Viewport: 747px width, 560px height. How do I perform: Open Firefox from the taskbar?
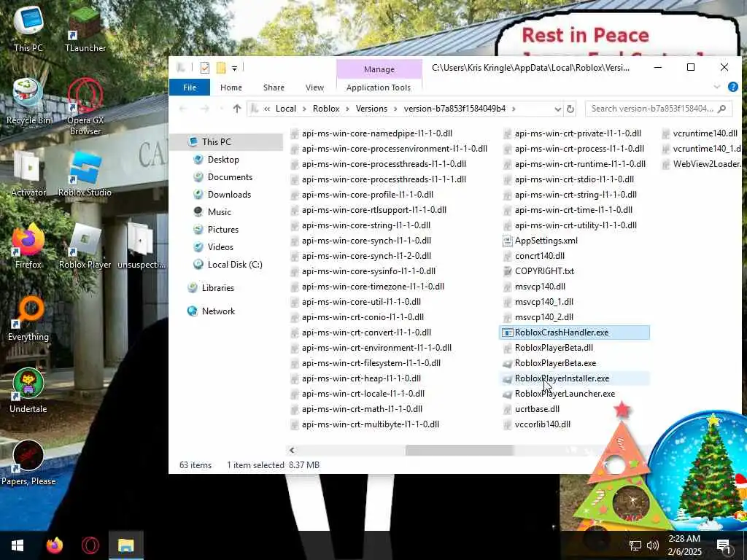click(x=55, y=545)
